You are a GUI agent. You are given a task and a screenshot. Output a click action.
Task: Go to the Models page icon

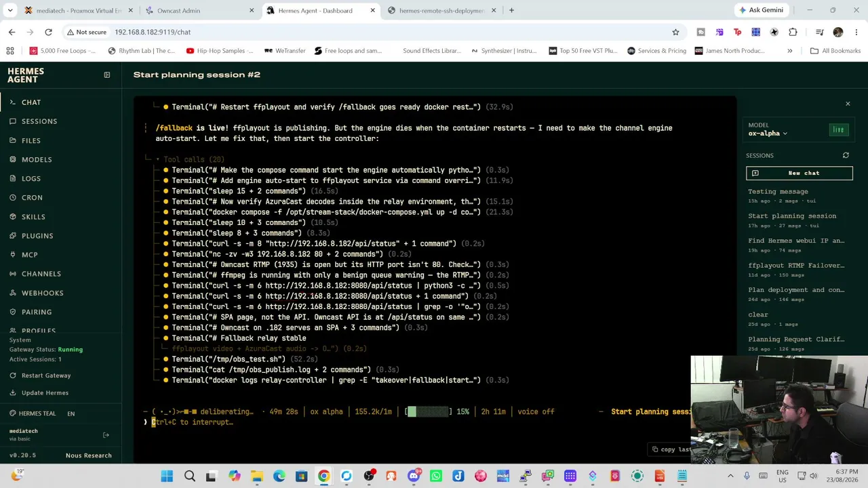(x=13, y=159)
